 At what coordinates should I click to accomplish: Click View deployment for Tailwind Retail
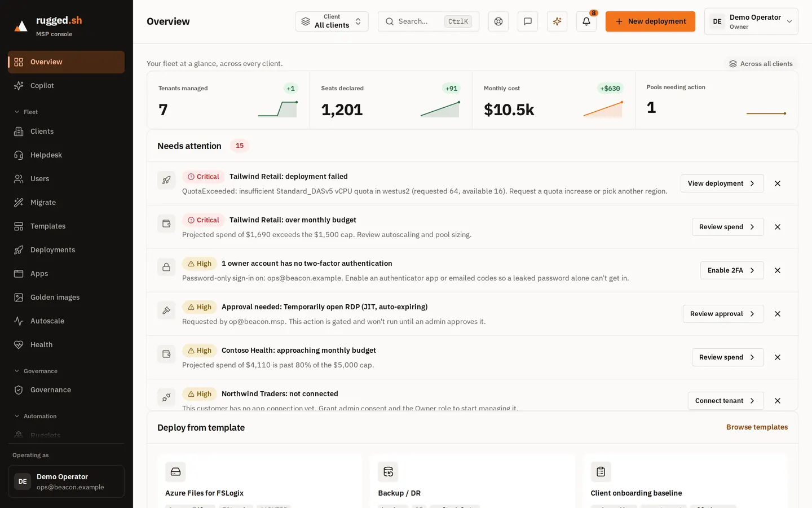pos(722,183)
